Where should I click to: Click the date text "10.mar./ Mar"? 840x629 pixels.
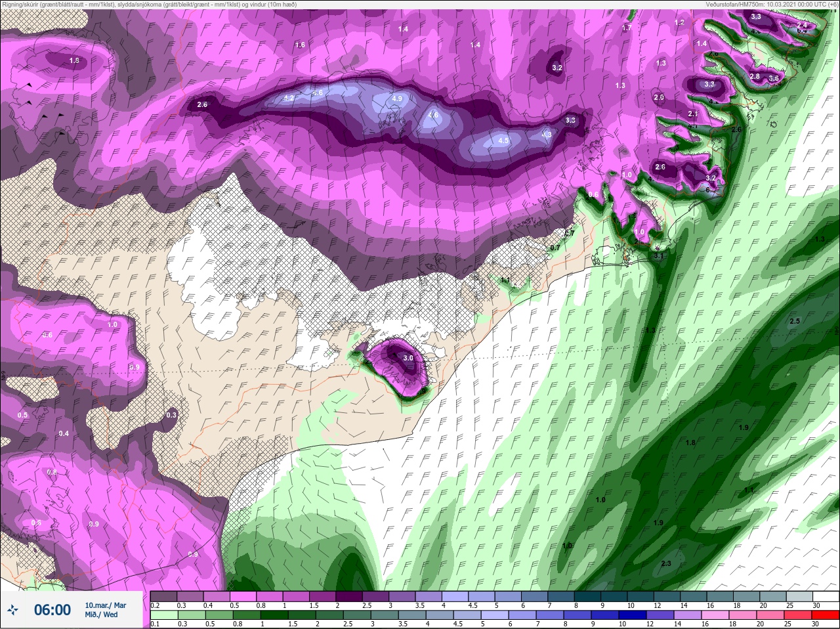click(x=106, y=605)
